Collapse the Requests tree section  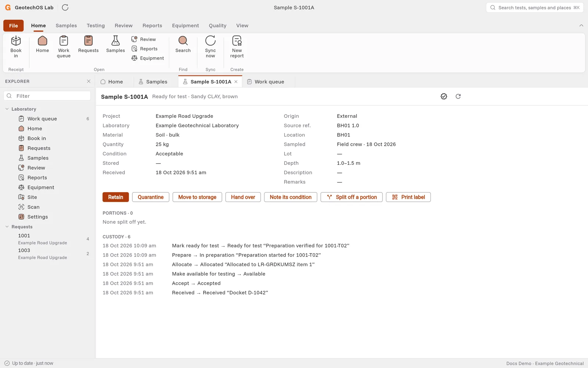(x=7, y=227)
